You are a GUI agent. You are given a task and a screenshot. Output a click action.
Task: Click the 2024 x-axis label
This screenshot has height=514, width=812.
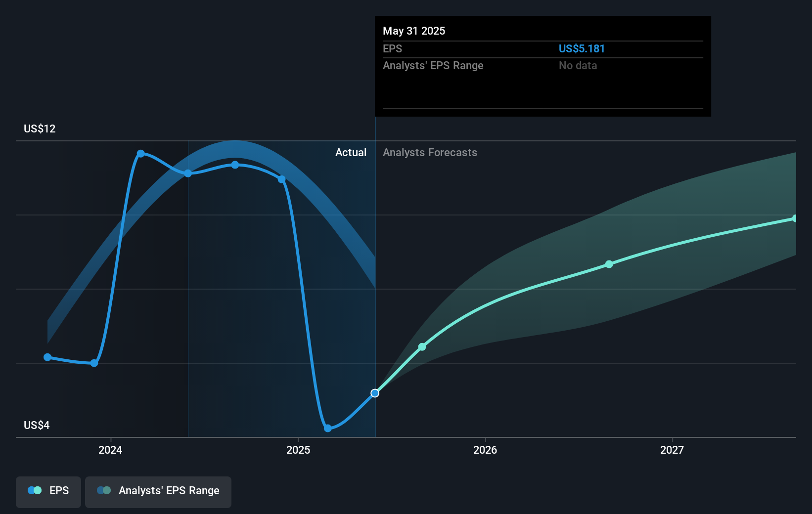pos(110,450)
